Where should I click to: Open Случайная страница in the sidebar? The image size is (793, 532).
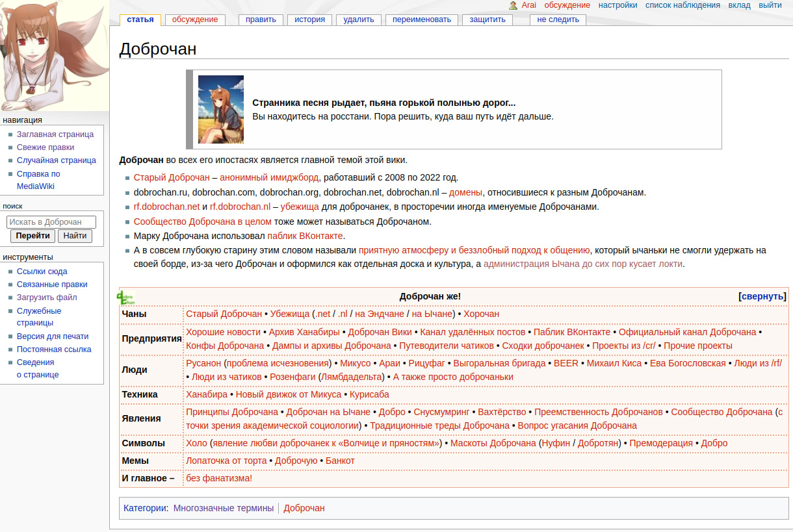57,160
